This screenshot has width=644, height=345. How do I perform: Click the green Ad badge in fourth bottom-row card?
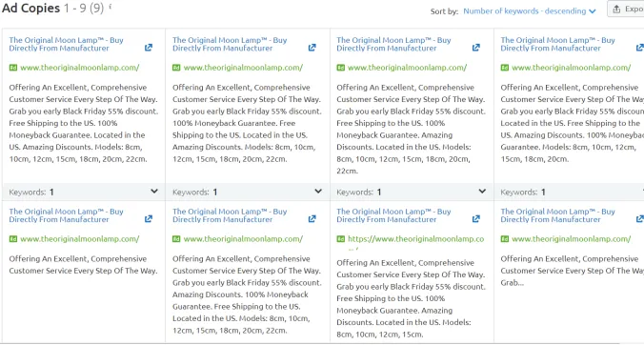[x=505, y=238]
